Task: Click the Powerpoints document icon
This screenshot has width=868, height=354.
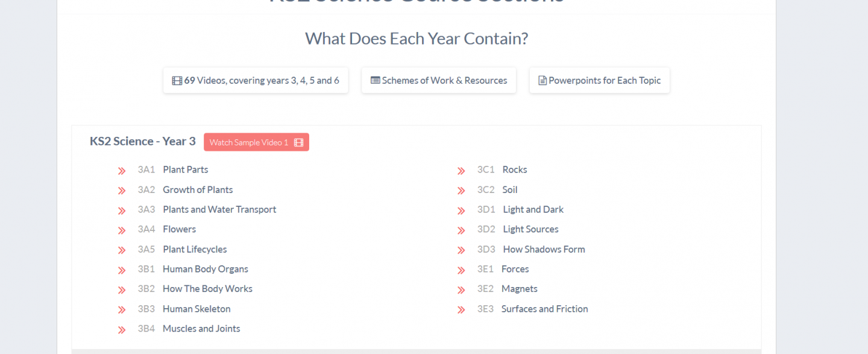Action: [x=542, y=81]
